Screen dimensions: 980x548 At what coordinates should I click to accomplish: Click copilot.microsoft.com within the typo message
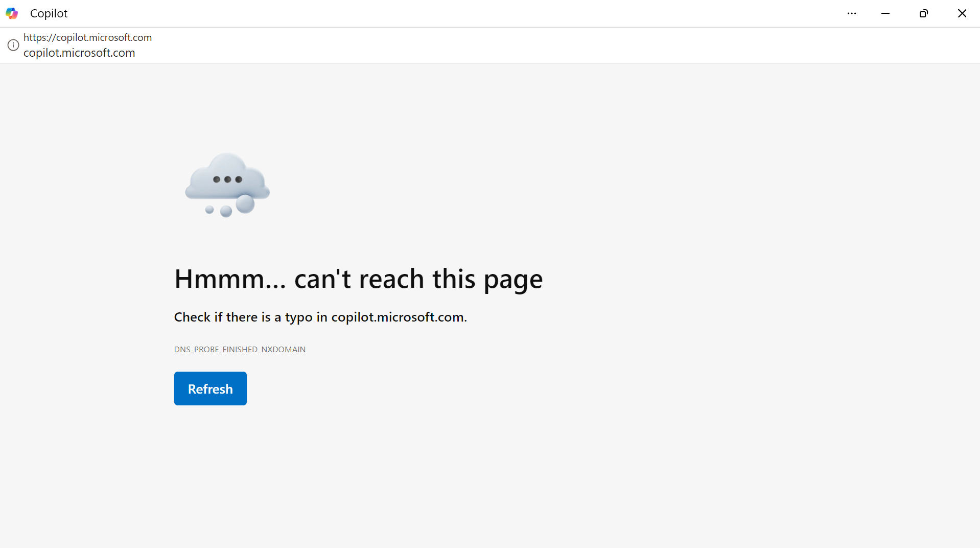[x=398, y=317]
